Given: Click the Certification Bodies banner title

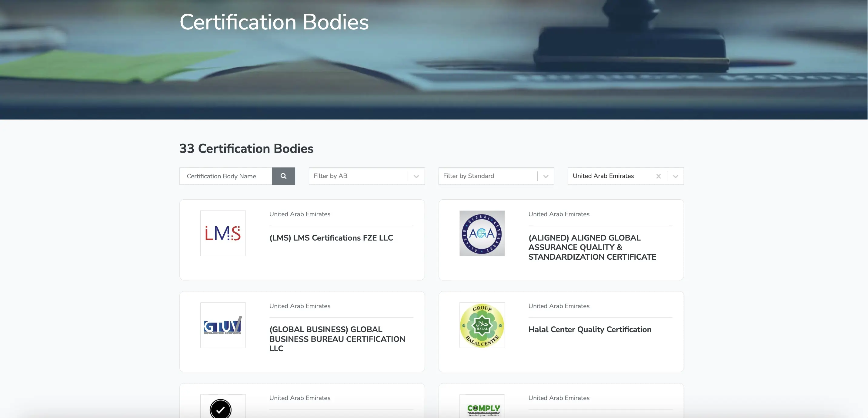Looking at the screenshot, I should pos(274,22).
